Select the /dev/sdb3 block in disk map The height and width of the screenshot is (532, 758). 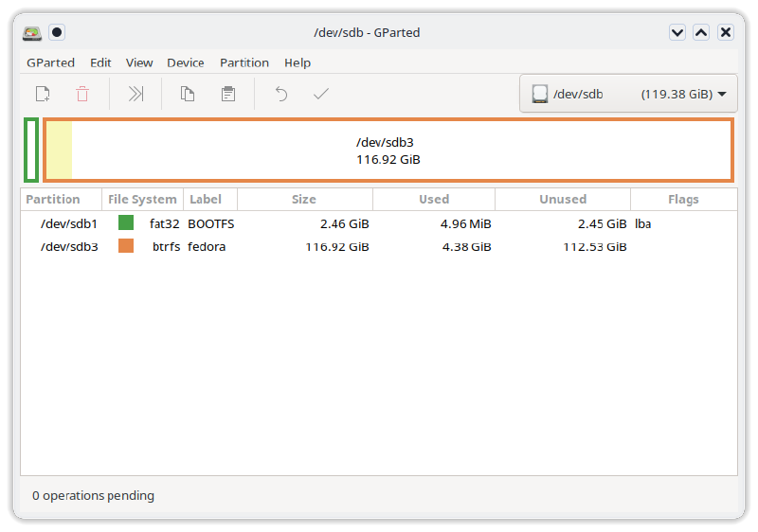click(x=388, y=151)
